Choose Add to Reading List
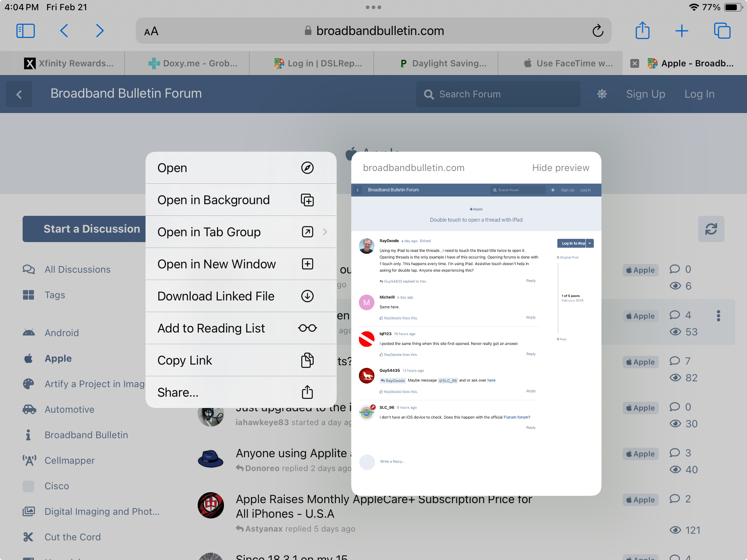The image size is (747, 560). pyautogui.click(x=241, y=328)
